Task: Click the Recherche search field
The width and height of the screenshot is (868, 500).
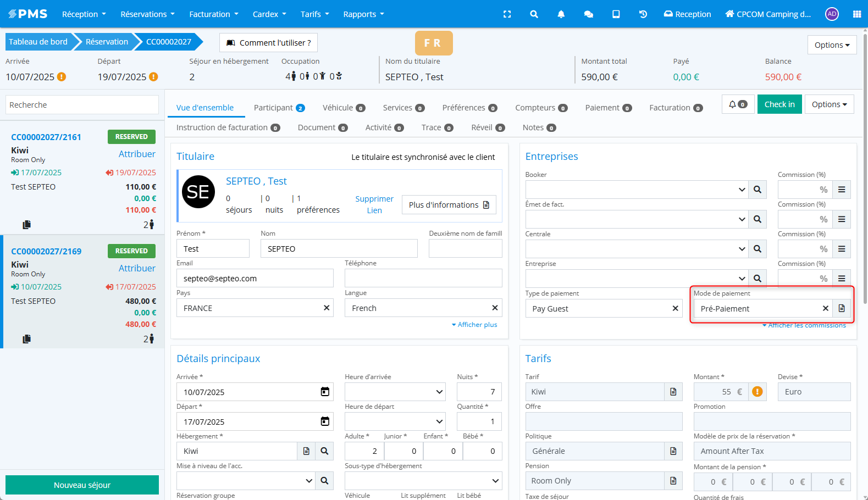Action: [82, 105]
